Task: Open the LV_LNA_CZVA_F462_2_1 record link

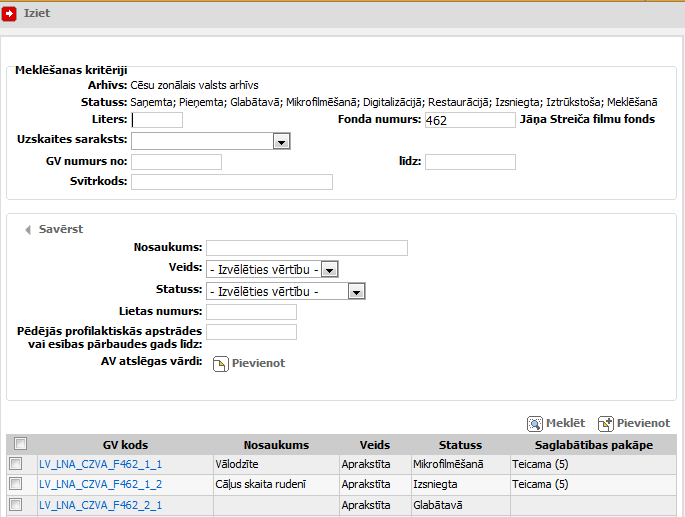Action: (100, 505)
